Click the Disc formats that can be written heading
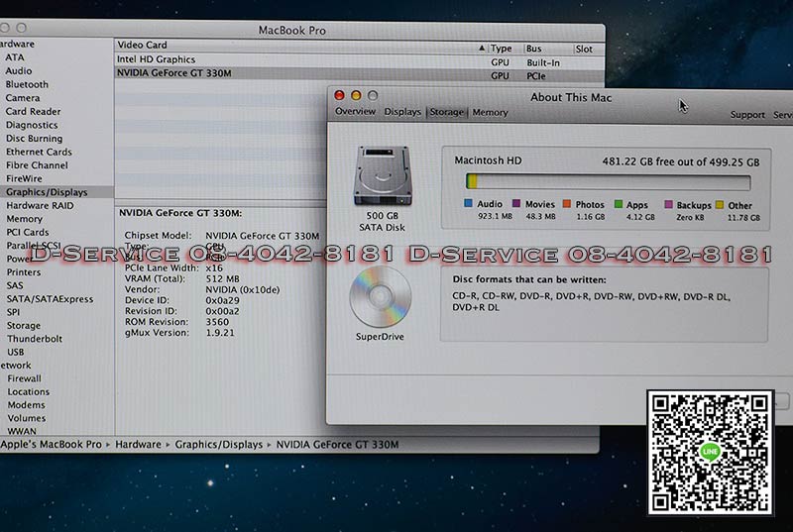793x532 pixels. tap(529, 279)
